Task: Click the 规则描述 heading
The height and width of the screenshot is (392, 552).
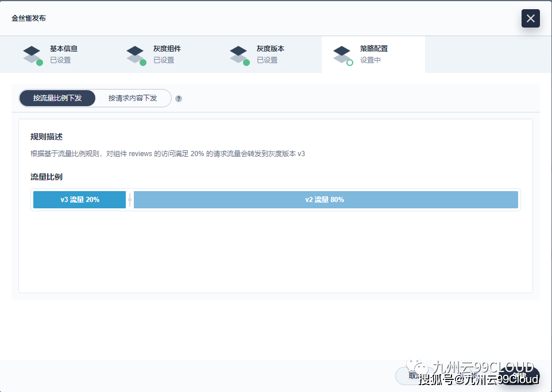Action: tap(47, 137)
